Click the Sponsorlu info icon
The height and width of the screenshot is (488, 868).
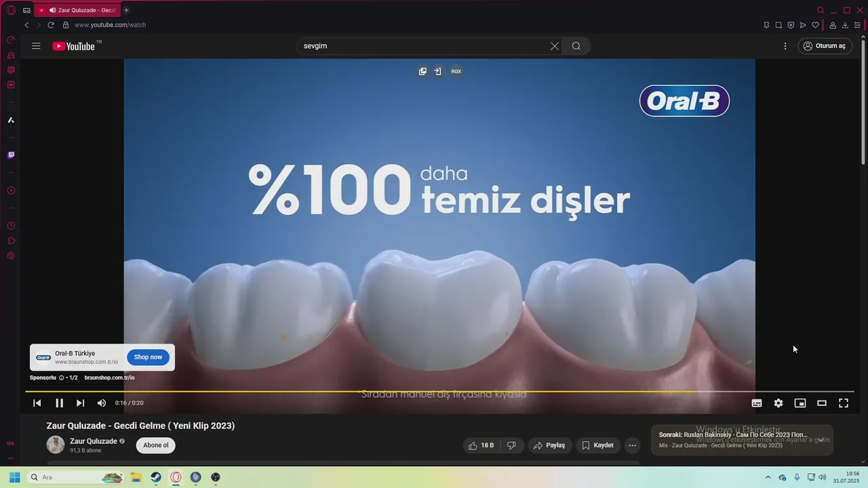pyautogui.click(x=61, y=378)
